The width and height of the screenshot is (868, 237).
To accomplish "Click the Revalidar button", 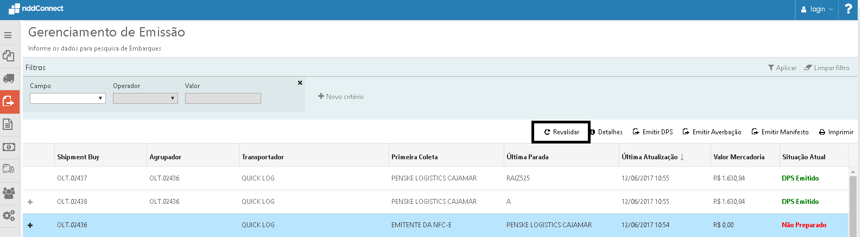I will pyautogui.click(x=561, y=132).
